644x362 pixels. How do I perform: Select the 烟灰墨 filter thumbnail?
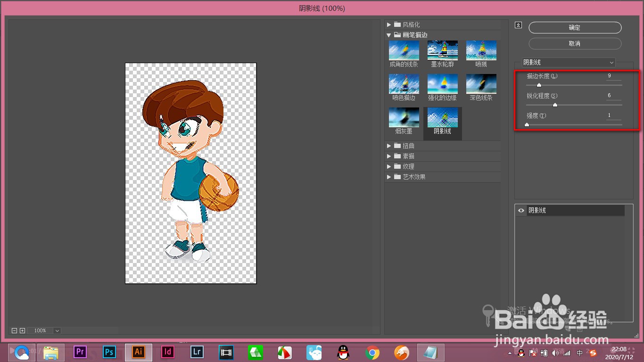tap(404, 117)
